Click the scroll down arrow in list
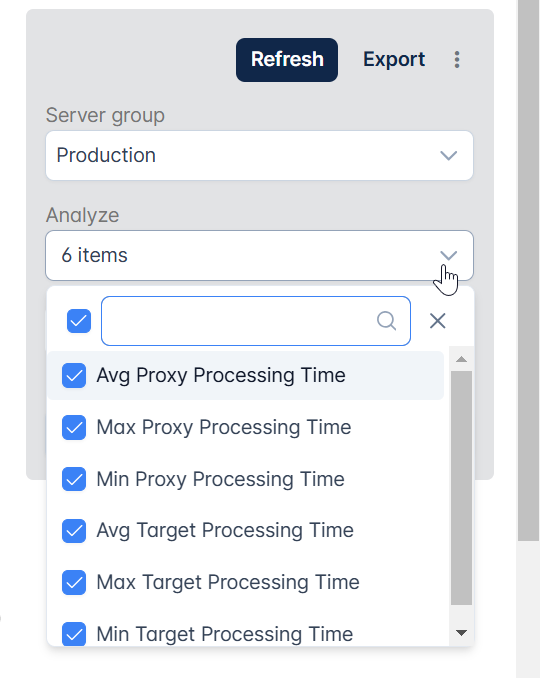 click(461, 633)
